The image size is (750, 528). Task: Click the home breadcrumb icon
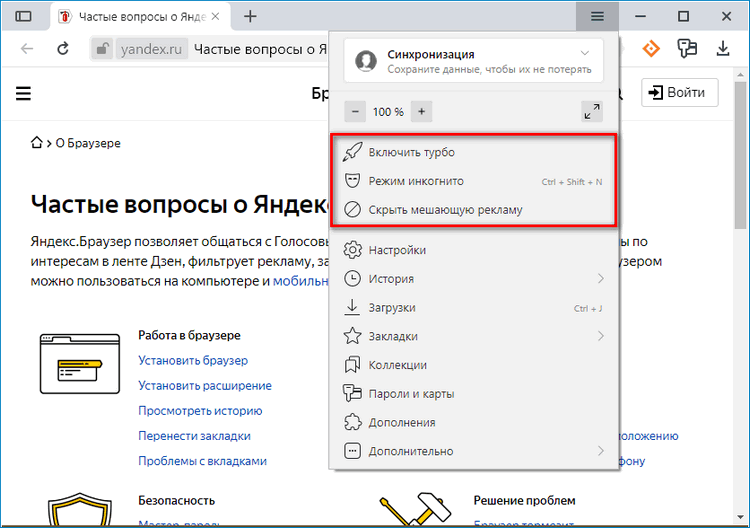(x=36, y=143)
